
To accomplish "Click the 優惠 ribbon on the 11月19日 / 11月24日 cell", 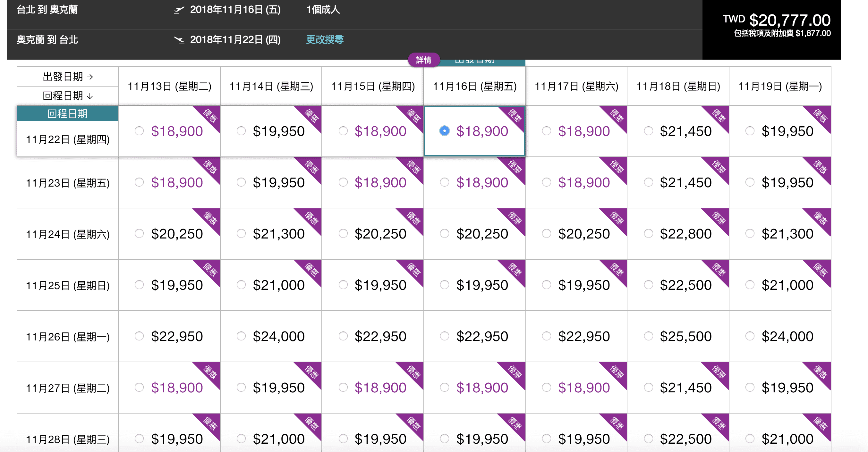I will [820, 219].
